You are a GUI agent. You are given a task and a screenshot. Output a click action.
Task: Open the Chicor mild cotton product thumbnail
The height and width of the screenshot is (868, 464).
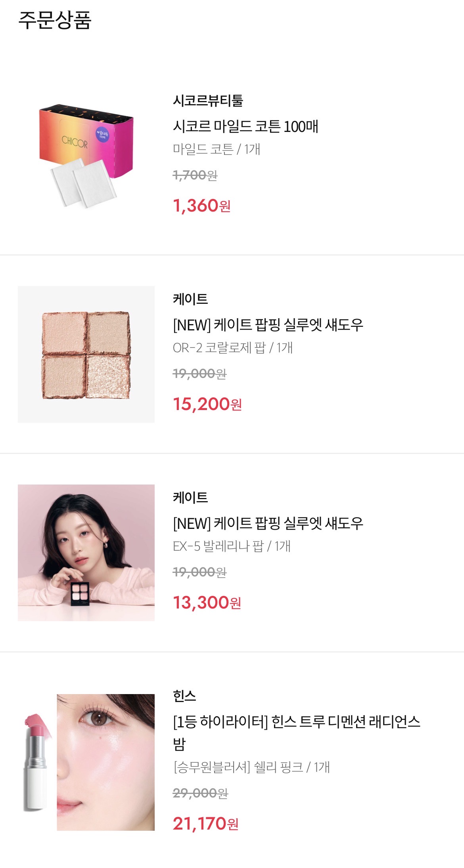point(86,156)
